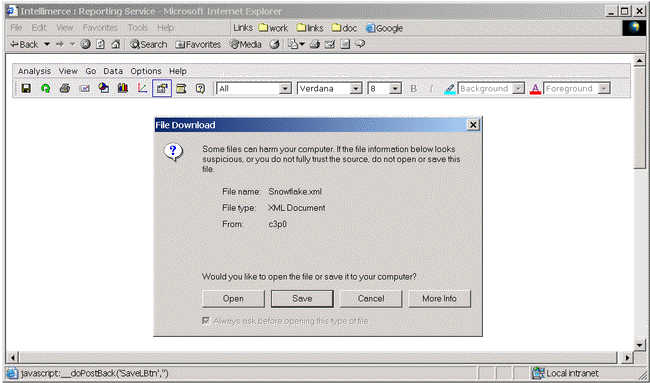Image resolution: width=650 pixels, height=383 pixels.
Task: Close the File Download dialog
Action: pyautogui.click(x=473, y=125)
